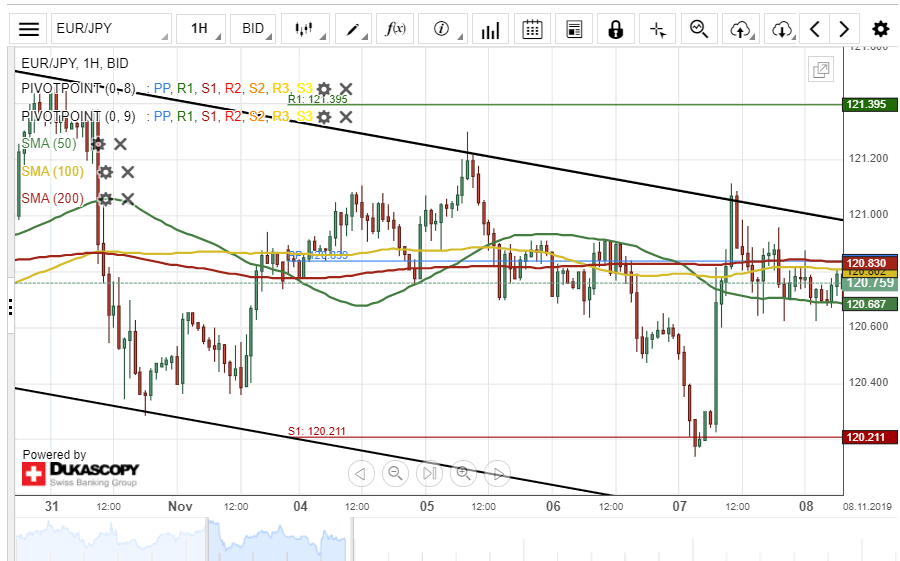Screen dimensions: 900x561
Task: Open the Dukascopy Swiss Banking Group logo link
Action: click(81, 474)
